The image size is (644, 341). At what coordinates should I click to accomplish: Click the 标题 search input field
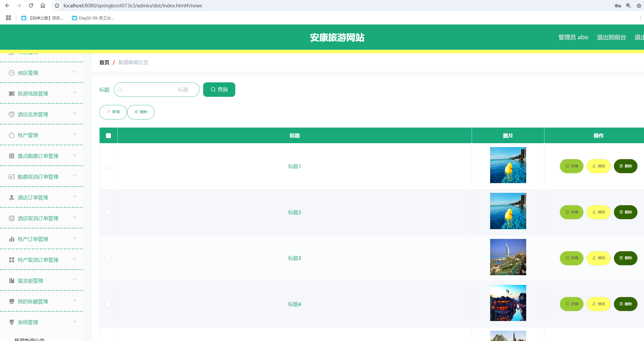[x=157, y=89]
